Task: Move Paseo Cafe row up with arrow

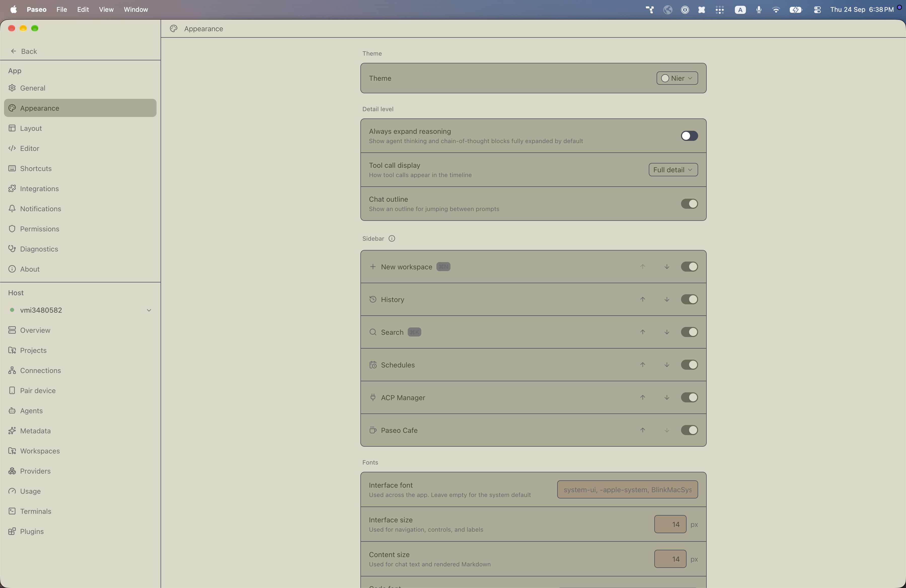Action: click(x=643, y=430)
